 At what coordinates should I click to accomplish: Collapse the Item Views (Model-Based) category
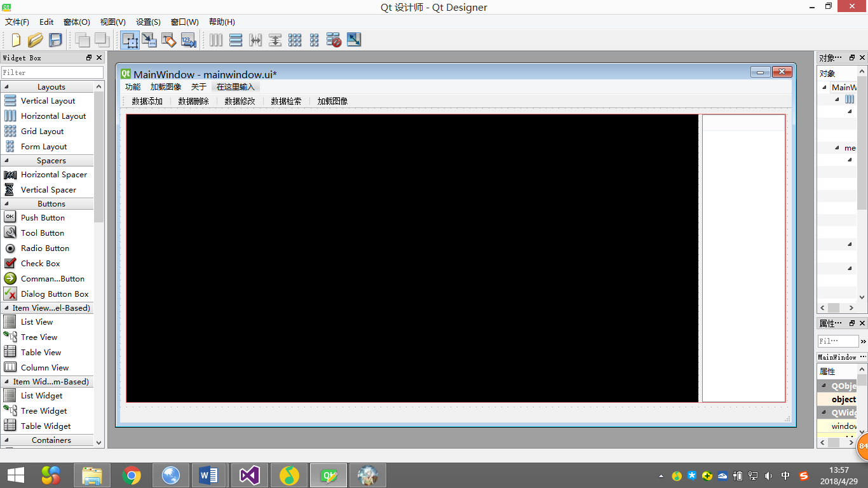tap(6, 308)
